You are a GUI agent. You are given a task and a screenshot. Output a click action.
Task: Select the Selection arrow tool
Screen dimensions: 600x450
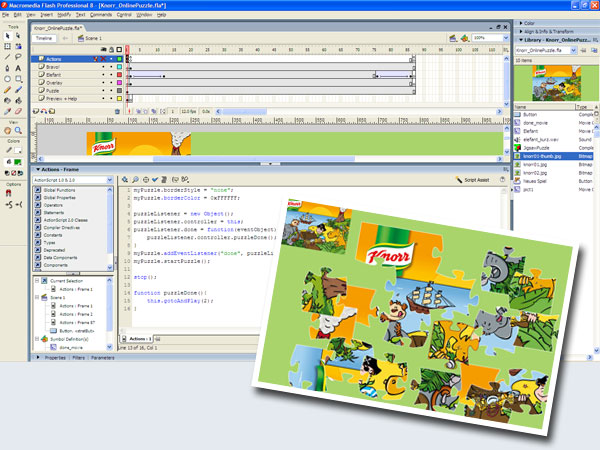pos(8,36)
